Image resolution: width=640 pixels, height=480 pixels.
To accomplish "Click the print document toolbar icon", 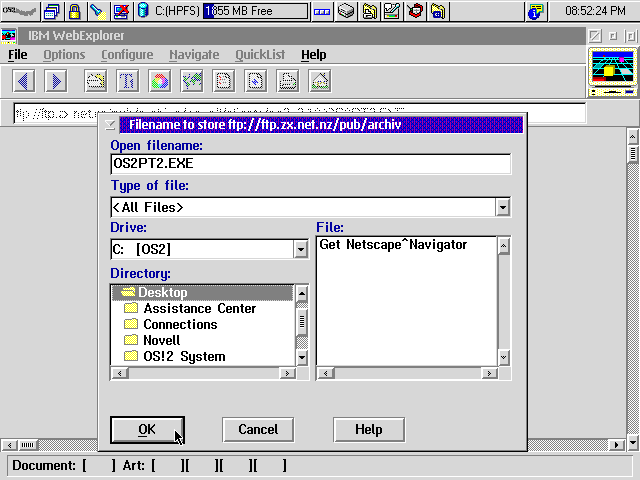I will coord(288,81).
